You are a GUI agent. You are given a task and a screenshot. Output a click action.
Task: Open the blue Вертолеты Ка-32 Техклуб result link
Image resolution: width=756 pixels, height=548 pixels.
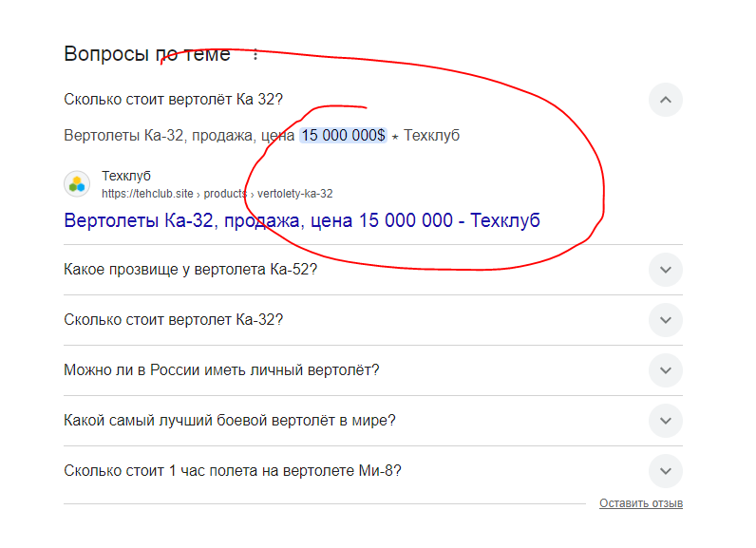[x=301, y=221]
